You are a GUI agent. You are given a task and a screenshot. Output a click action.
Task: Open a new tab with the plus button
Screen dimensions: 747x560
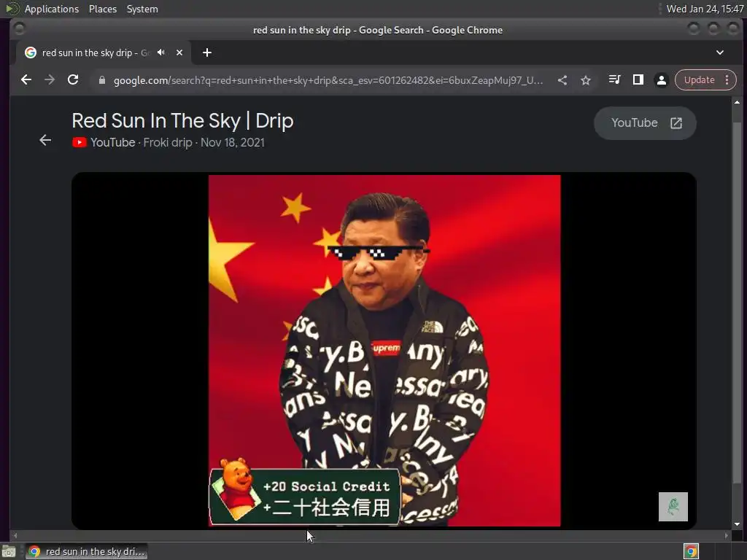(x=206, y=52)
